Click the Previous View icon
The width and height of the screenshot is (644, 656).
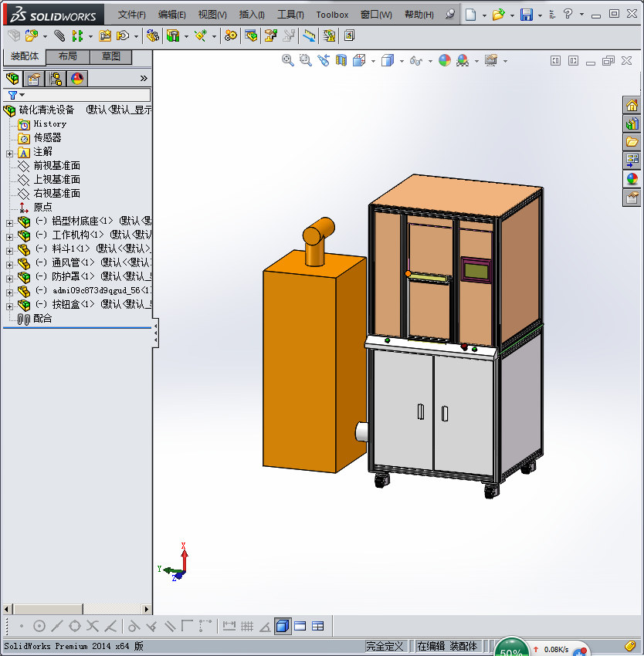tap(324, 61)
